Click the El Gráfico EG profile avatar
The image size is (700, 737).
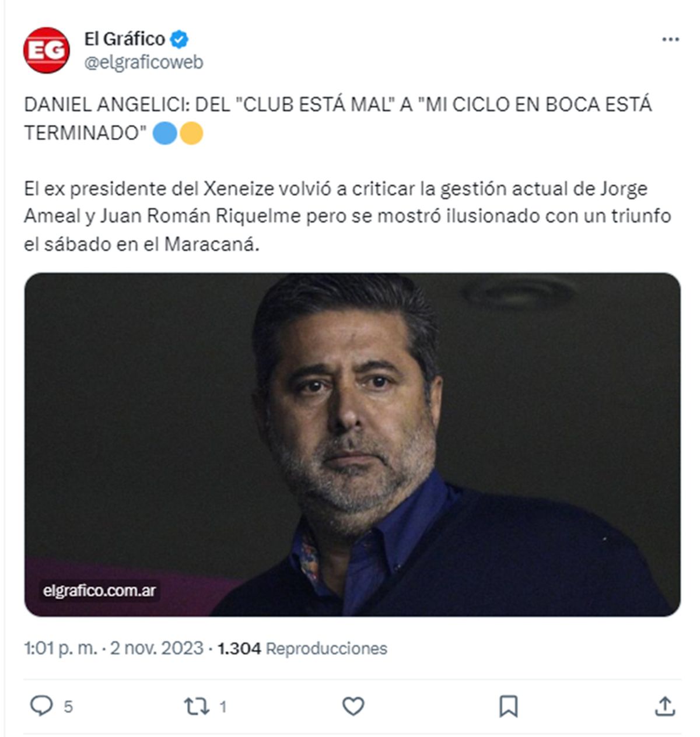pos(46,50)
